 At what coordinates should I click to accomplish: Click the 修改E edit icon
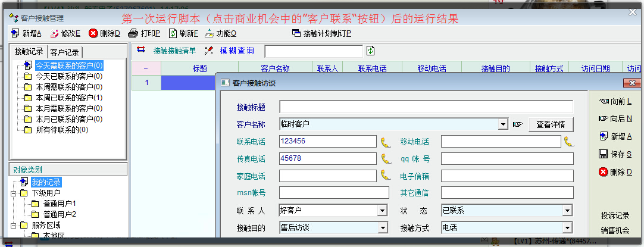coord(54,33)
